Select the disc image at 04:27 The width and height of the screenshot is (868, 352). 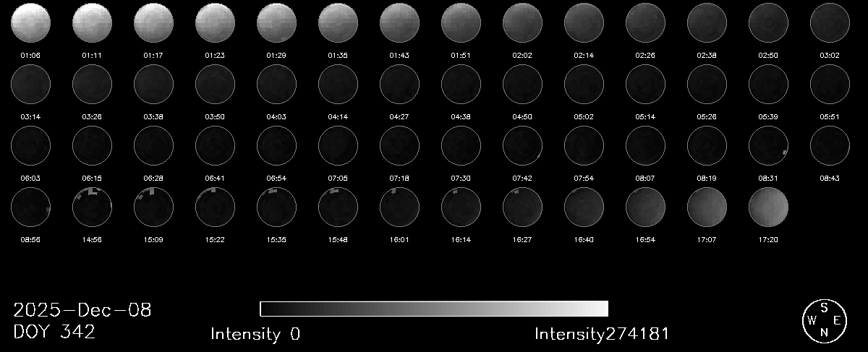(x=399, y=84)
